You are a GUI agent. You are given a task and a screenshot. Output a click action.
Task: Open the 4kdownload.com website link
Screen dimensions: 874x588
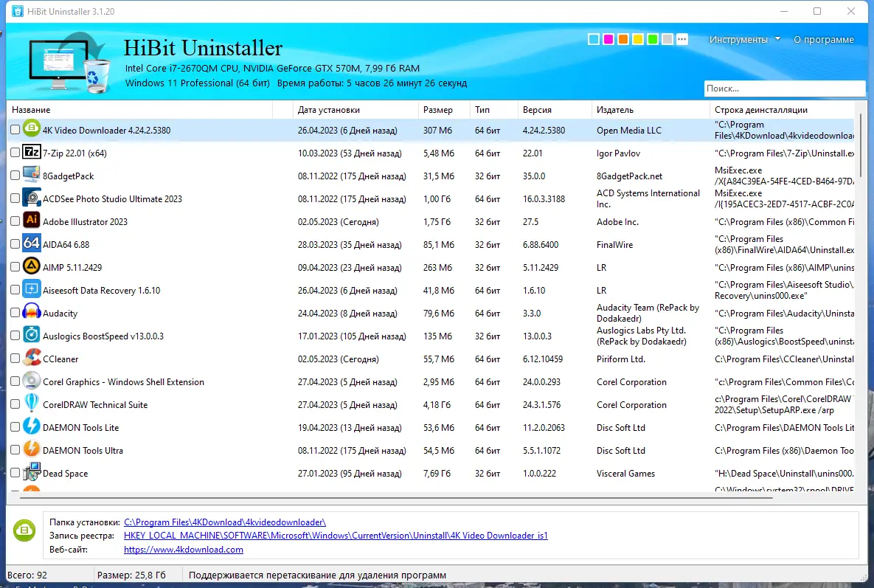184,550
